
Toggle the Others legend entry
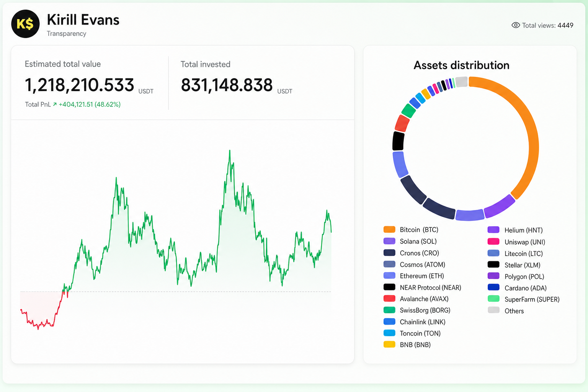point(506,311)
